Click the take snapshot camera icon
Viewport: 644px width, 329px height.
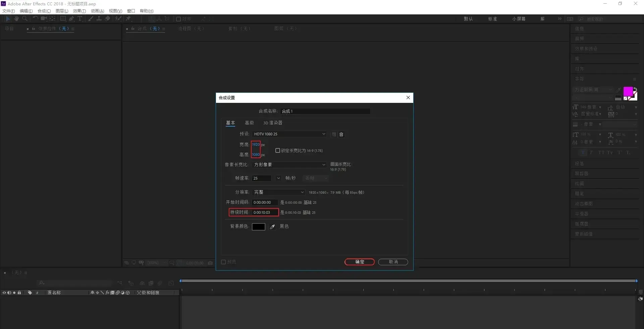210,263
